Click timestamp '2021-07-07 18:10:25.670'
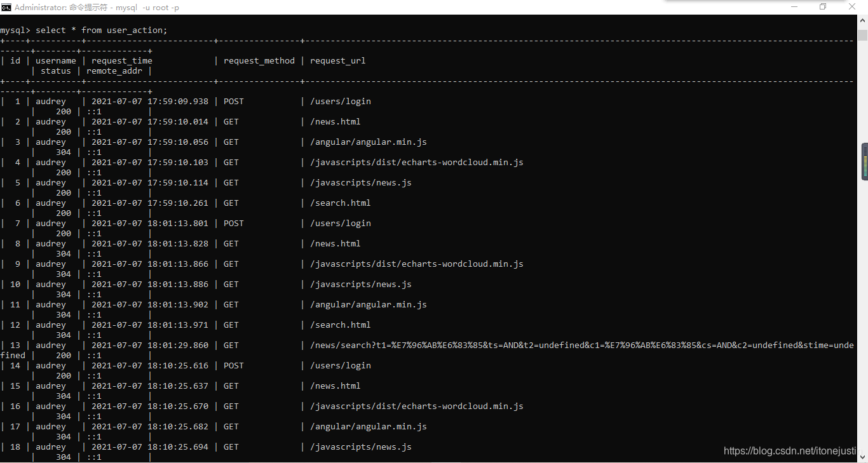Image resolution: width=868 pixels, height=463 pixels. click(150, 406)
